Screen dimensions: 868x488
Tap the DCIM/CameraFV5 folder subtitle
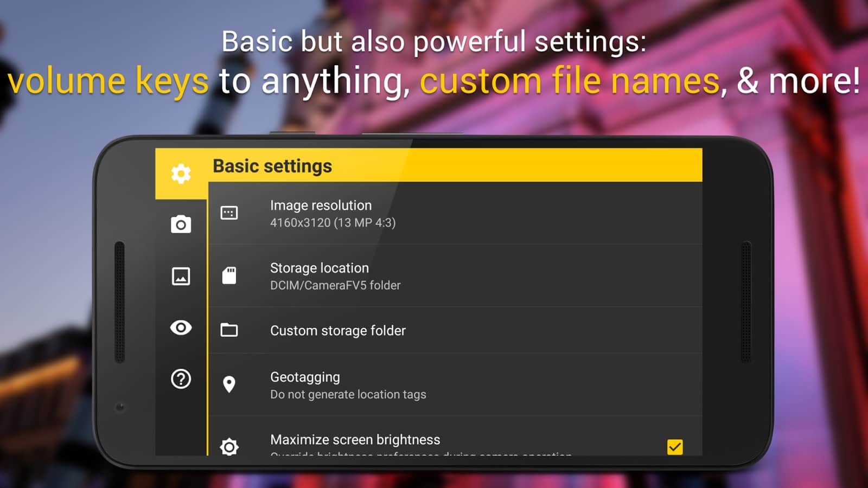tap(335, 285)
